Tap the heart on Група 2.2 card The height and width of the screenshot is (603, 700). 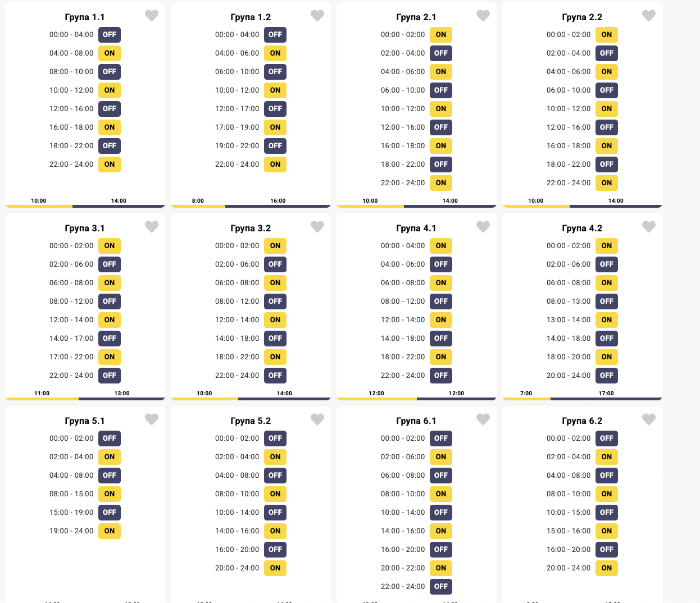pyautogui.click(x=649, y=16)
